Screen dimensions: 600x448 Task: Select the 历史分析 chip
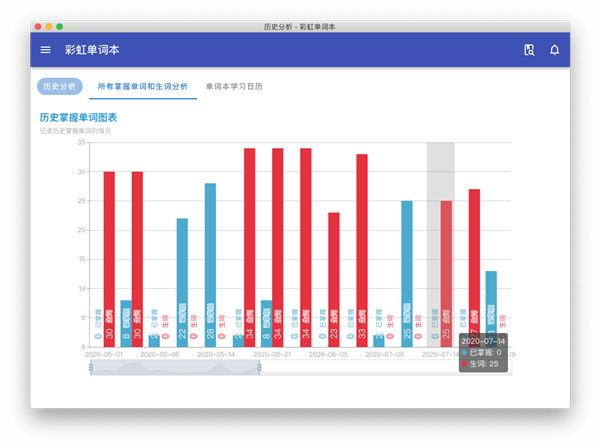60,87
